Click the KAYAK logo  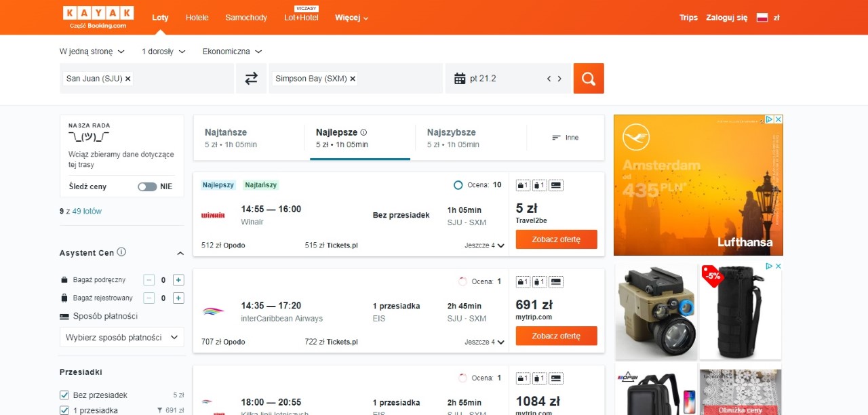pos(98,18)
